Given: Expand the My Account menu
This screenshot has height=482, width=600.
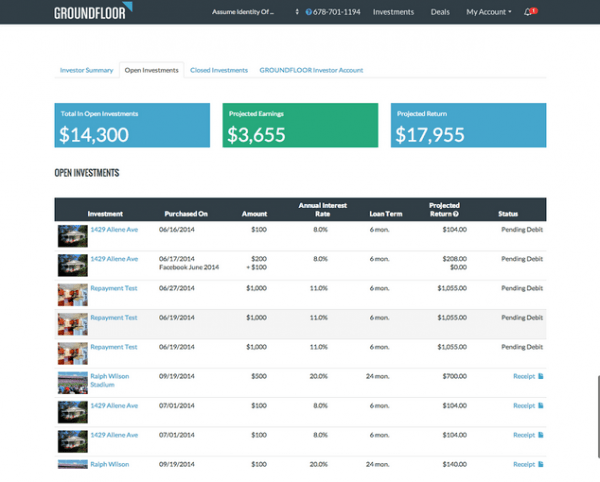Looking at the screenshot, I should pyautogui.click(x=488, y=12).
